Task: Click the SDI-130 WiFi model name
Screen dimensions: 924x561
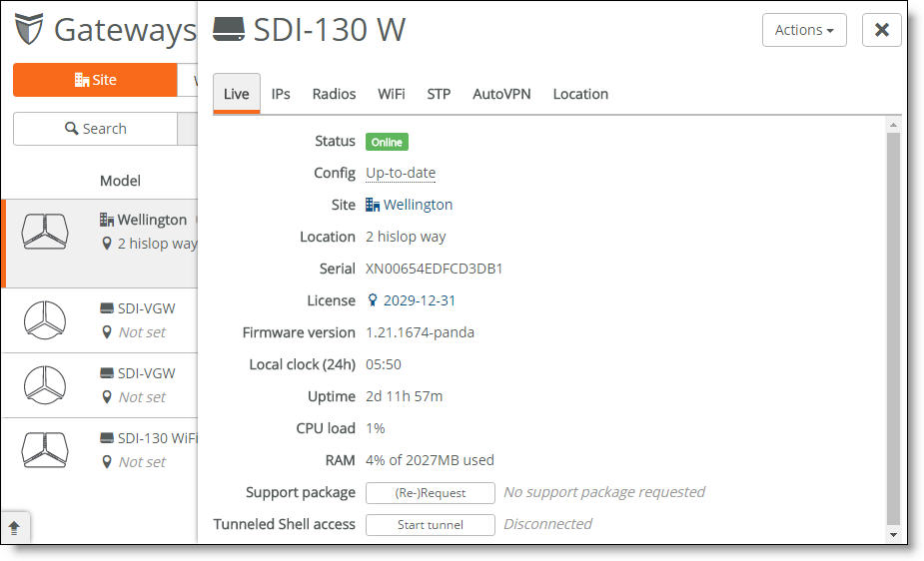Action: tap(157, 438)
